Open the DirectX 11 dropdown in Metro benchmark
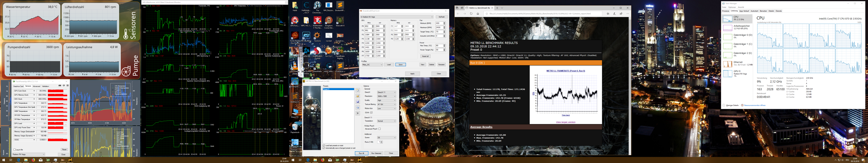The height and width of the screenshot is (163, 868). [x=387, y=92]
